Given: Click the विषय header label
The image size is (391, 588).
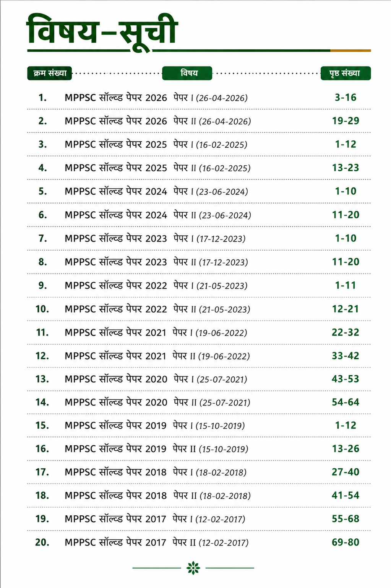Looking at the screenshot, I should (187, 73).
